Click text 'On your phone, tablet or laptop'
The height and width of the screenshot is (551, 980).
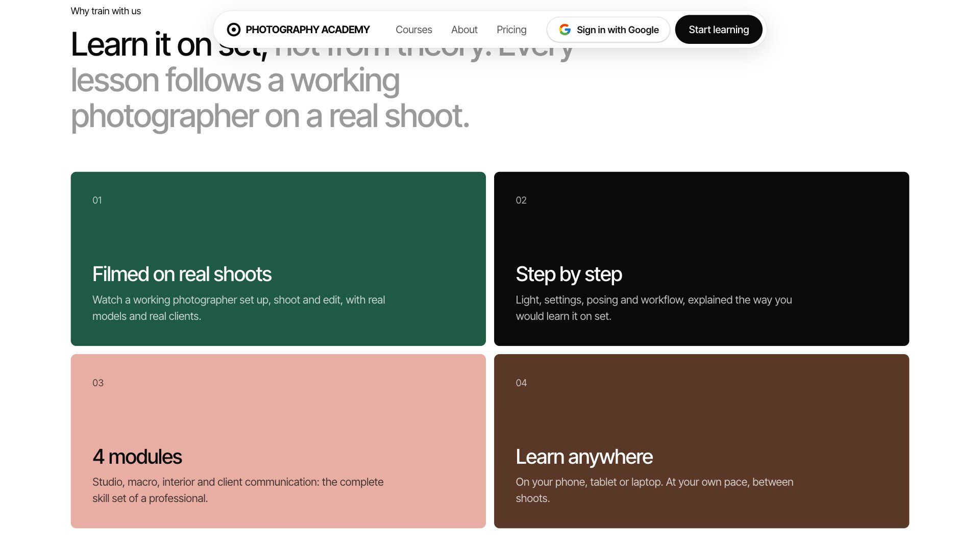(588, 482)
